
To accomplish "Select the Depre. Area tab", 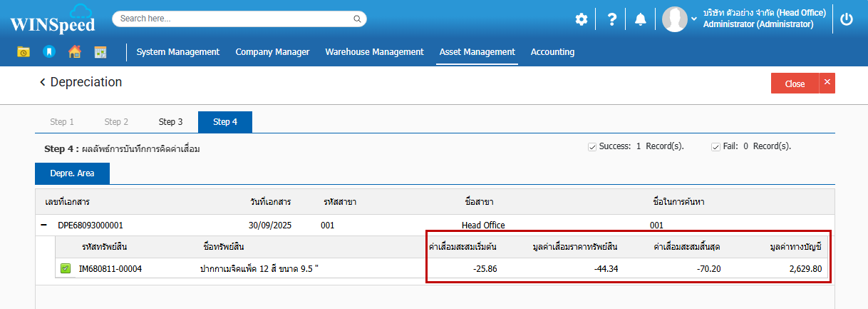I will [x=71, y=173].
